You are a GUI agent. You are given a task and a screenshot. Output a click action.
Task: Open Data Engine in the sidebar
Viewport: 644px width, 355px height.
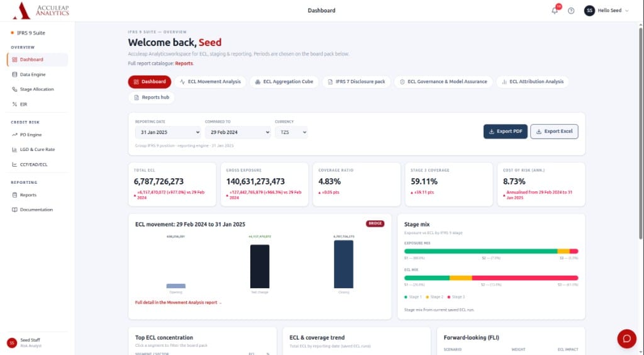[37, 74]
